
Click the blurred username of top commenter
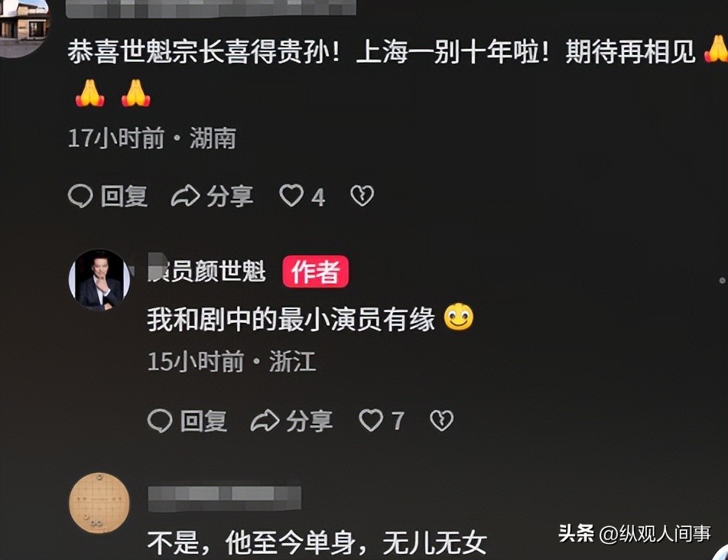pos(211,8)
